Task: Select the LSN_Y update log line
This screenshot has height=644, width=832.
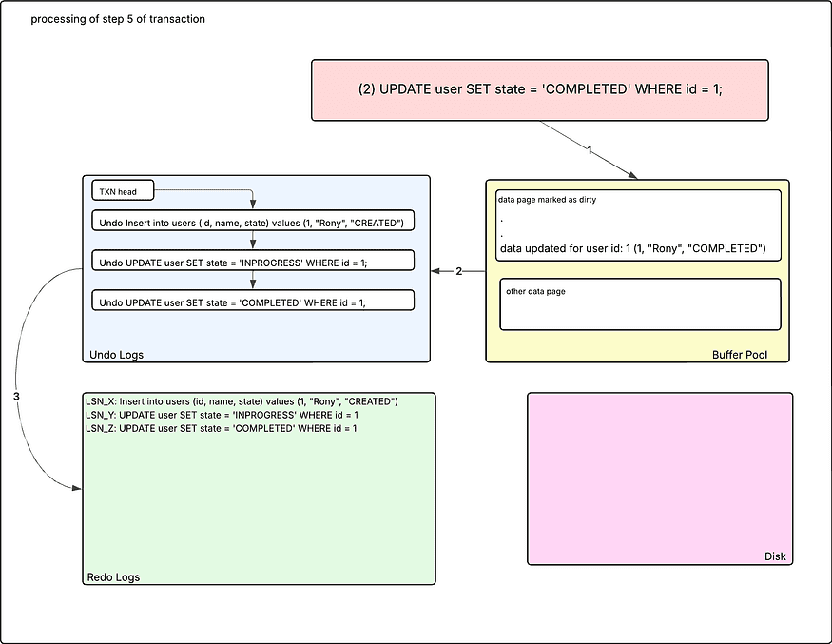Action: point(222,415)
